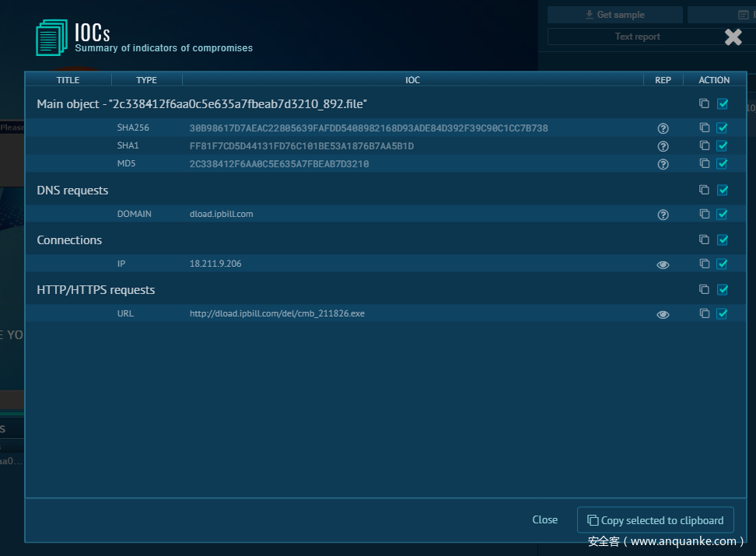Deselect the HTTP/HTTPS requests section checkbox
756x556 pixels.
723,289
